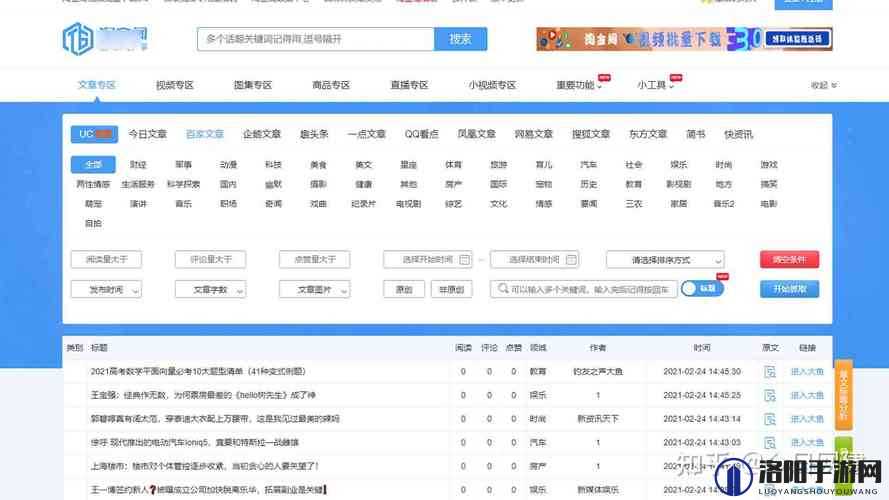Expand the 小工具 menu
The image size is (889, 500).
click(x=655, y=85)
